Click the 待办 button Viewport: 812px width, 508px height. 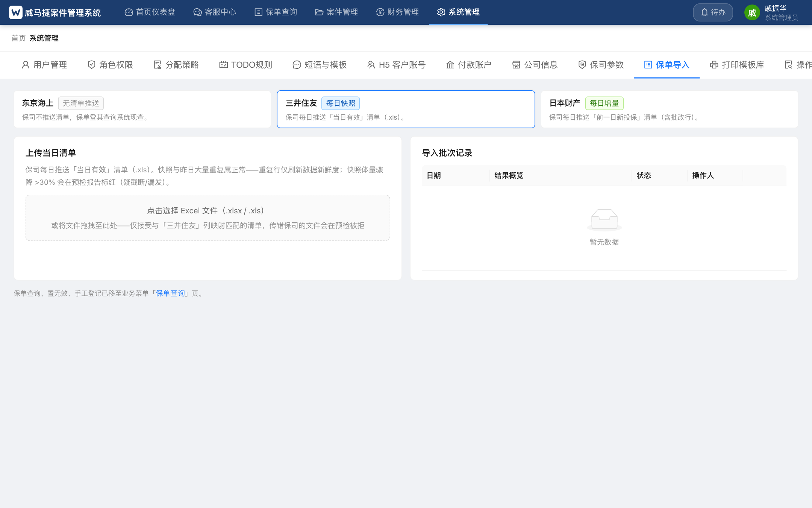(713, 12)
